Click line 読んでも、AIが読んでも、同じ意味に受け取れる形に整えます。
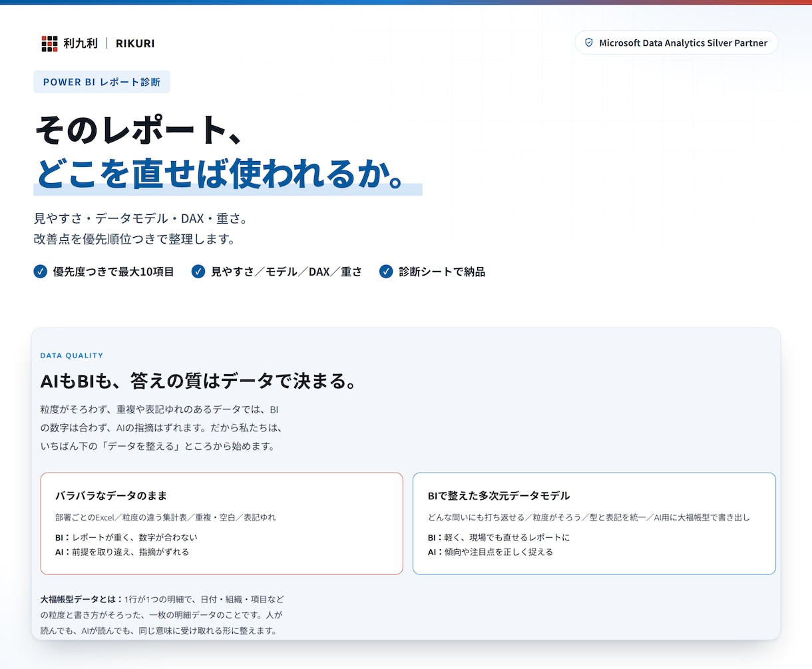 [x=158, y=630]
